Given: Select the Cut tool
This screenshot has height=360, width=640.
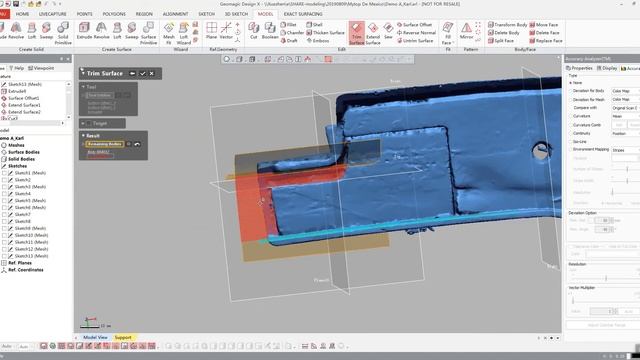Looking at the screenshot, I should 253,31.
